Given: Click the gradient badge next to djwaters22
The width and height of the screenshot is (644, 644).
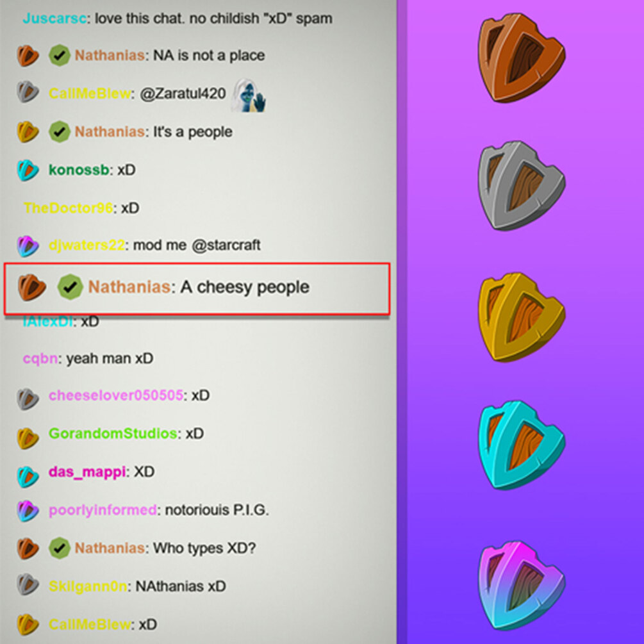Looking at the screenshot, I should tap(28, 245).
